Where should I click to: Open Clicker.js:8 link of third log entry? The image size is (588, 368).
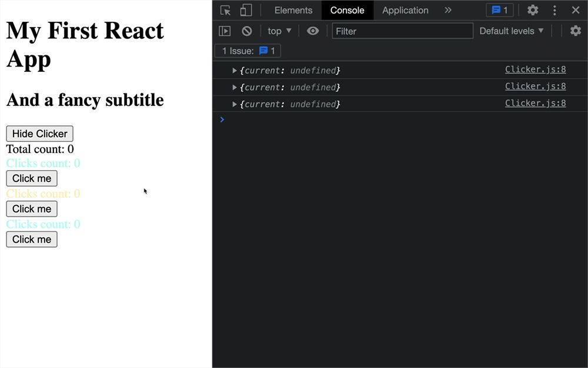coord(536,103)
